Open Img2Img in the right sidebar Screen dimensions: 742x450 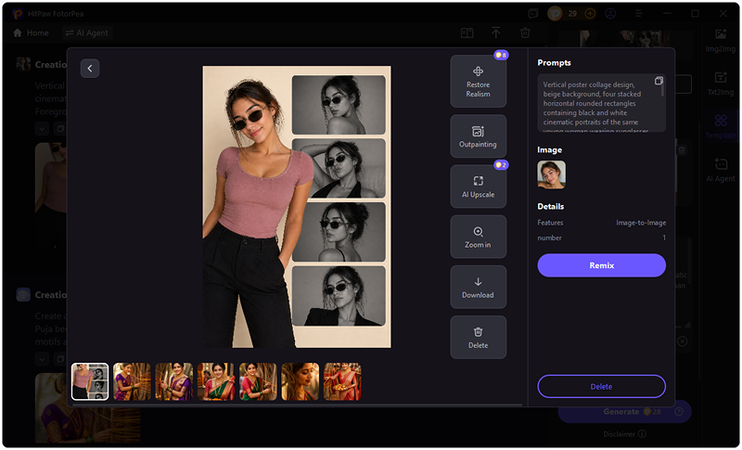(720, 40)
